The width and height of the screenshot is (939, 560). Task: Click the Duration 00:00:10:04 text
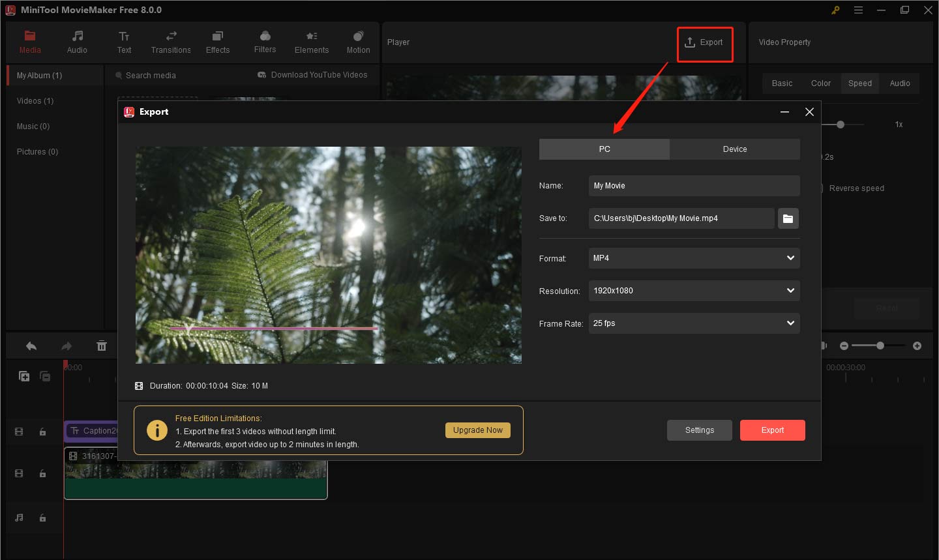(189, 386)
